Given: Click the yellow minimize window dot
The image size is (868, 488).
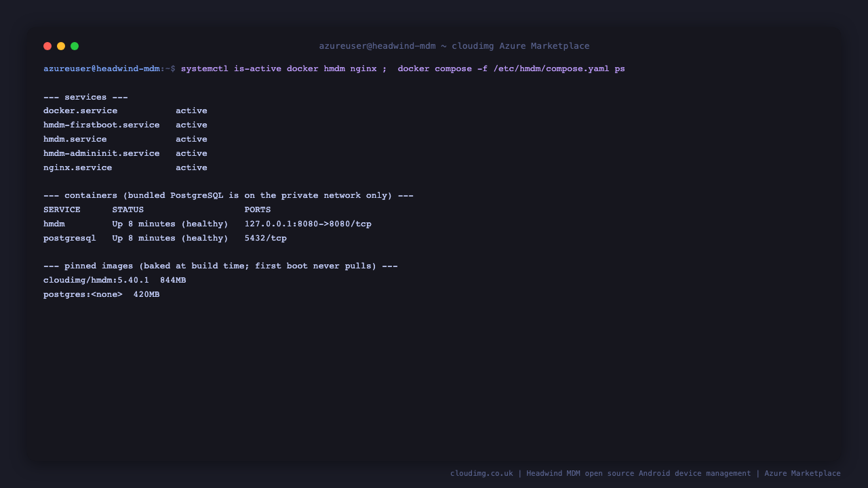Looking at the screenshot, I should 61,46.
